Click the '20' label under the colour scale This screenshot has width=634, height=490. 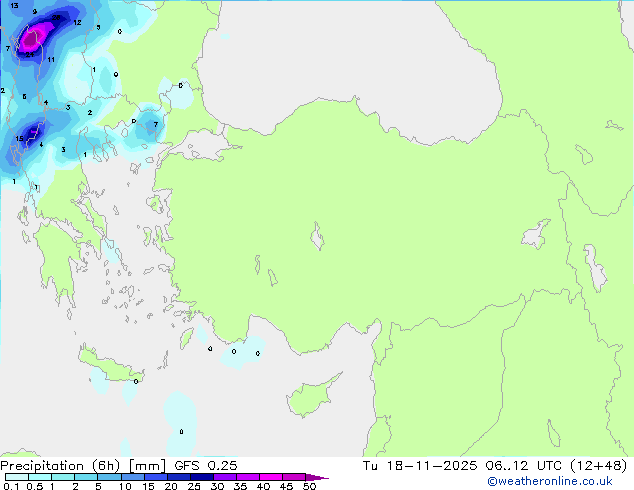[x=171, y=486]
